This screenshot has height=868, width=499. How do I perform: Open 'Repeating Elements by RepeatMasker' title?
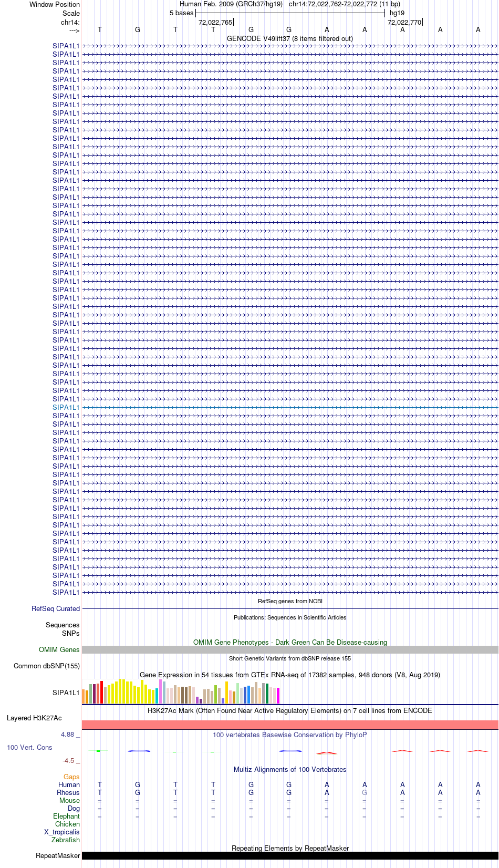290,848
